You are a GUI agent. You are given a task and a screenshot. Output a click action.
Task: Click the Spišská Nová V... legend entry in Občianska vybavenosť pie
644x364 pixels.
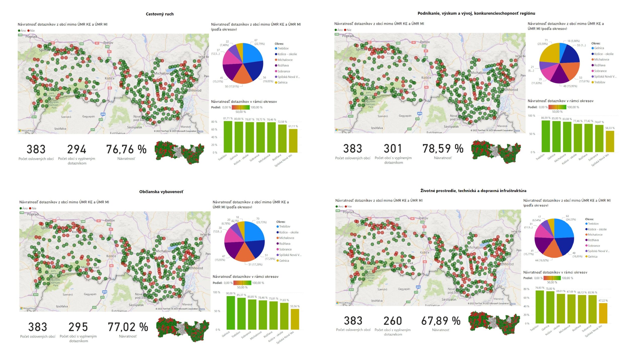(x=289, y=255)
